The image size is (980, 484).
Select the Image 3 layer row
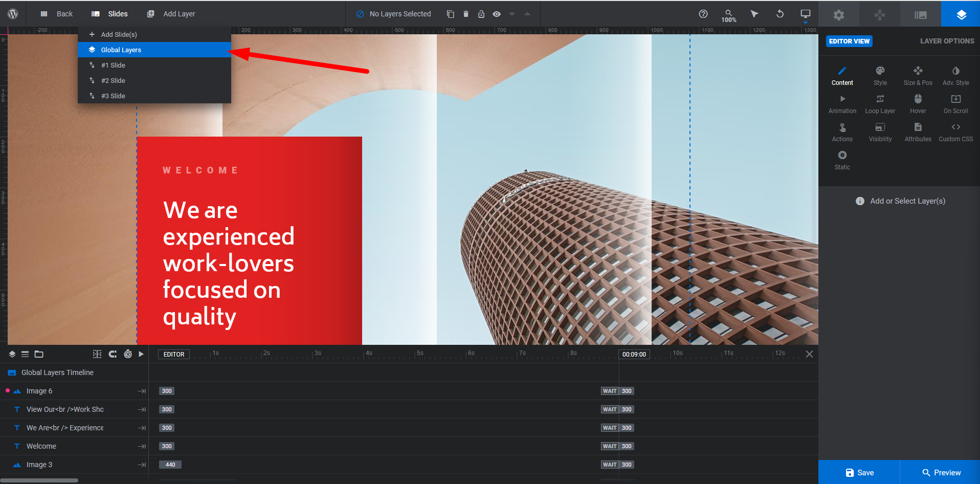click(x=74, y=465)
